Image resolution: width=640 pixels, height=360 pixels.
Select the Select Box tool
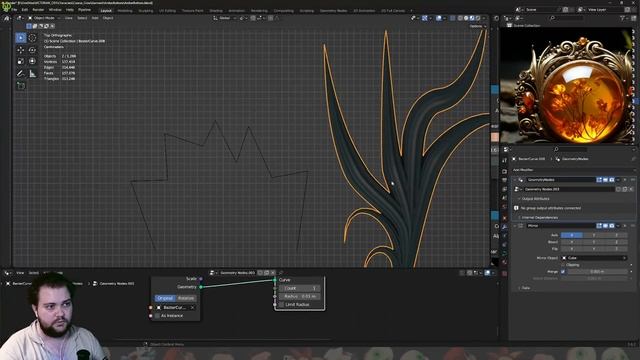20,38
